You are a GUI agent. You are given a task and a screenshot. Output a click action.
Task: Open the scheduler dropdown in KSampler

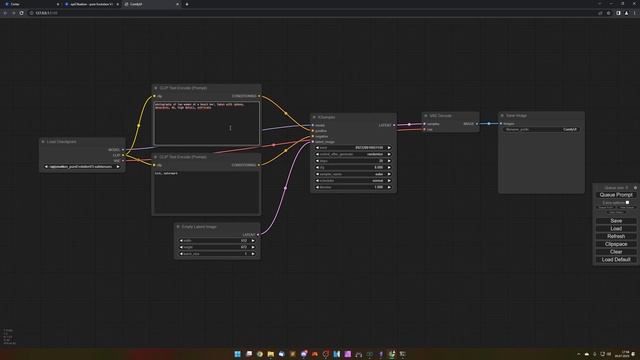(353, 180)
